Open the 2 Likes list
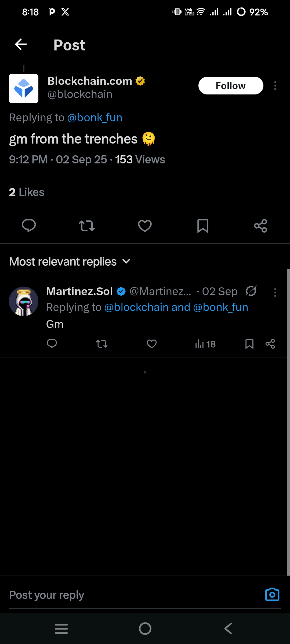Image resolution: width=290 pixels, height=644 pixels. pos(27,192)
